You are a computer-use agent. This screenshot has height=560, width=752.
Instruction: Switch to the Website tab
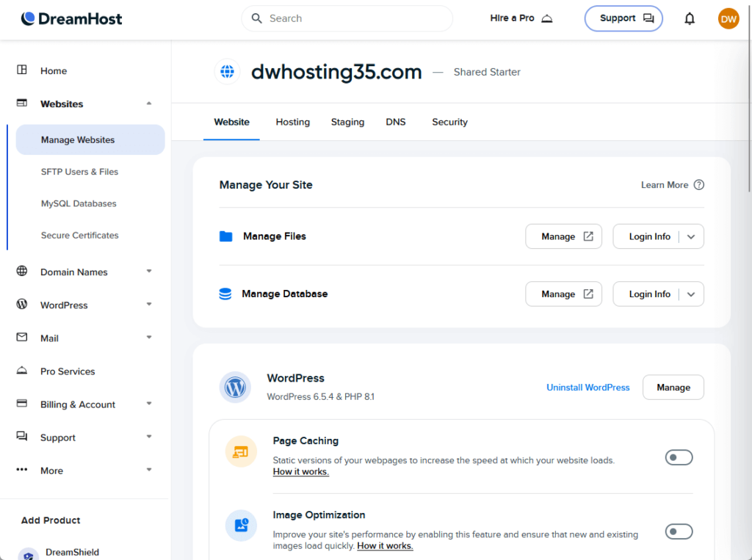tap(231, 123)
